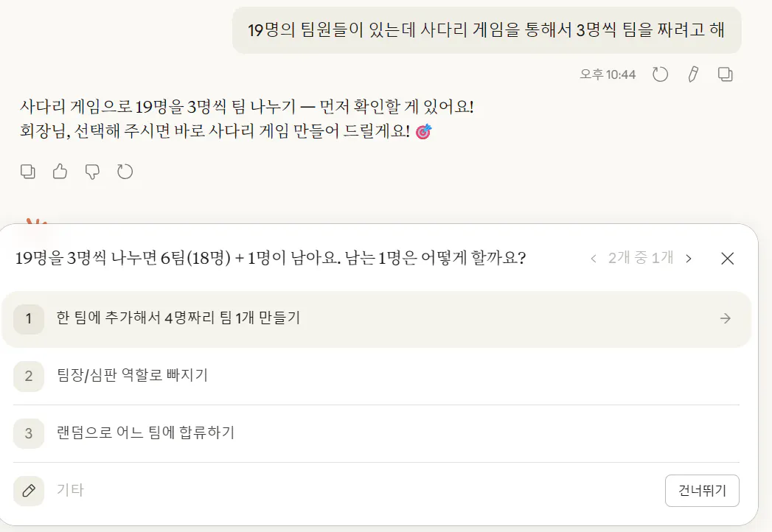
Task: Click the edit pencil next to the timestamp
Action: pyautogui.click(x=692, y=74)
